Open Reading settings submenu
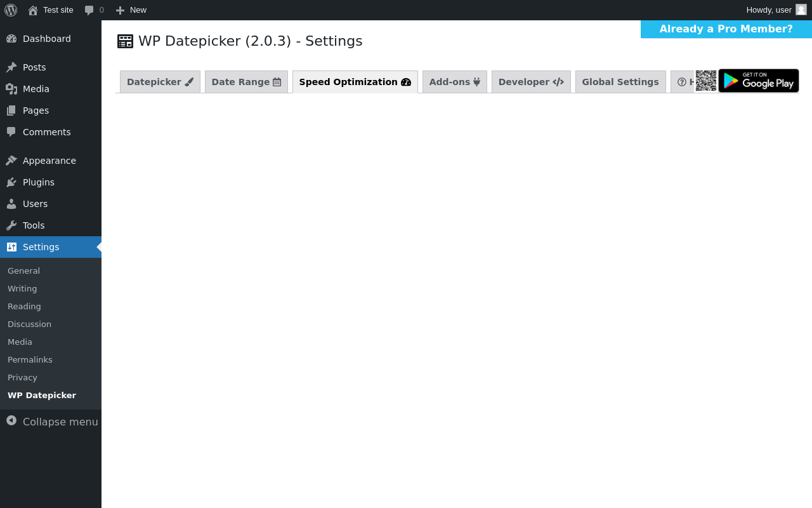Screen dimensions: 812x508 click(51, 306)
